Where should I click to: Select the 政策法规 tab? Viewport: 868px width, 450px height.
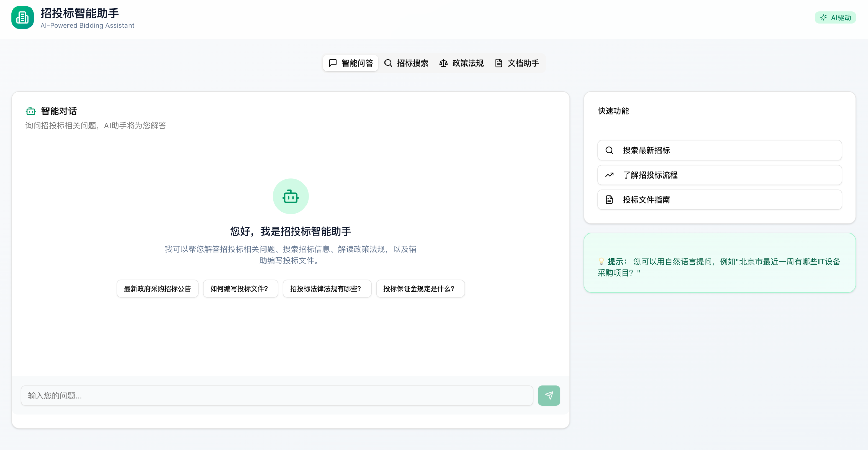point(461,63)
